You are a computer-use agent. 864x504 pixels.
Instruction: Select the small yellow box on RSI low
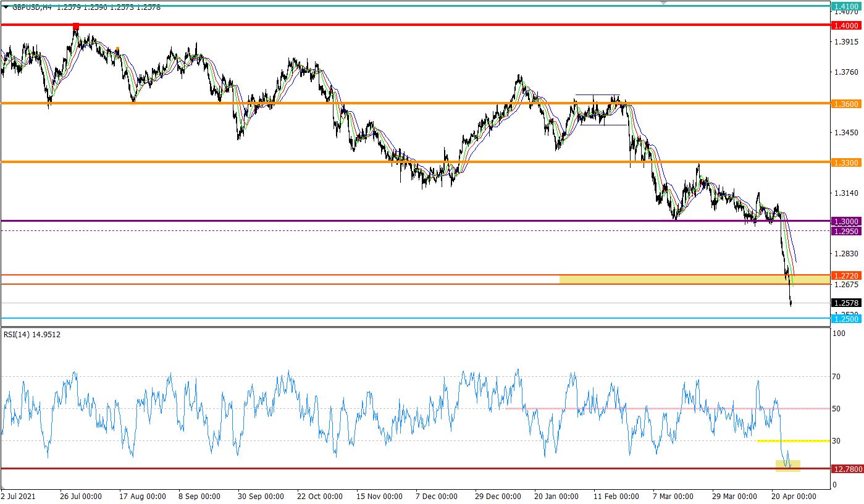tap(788, 466)
